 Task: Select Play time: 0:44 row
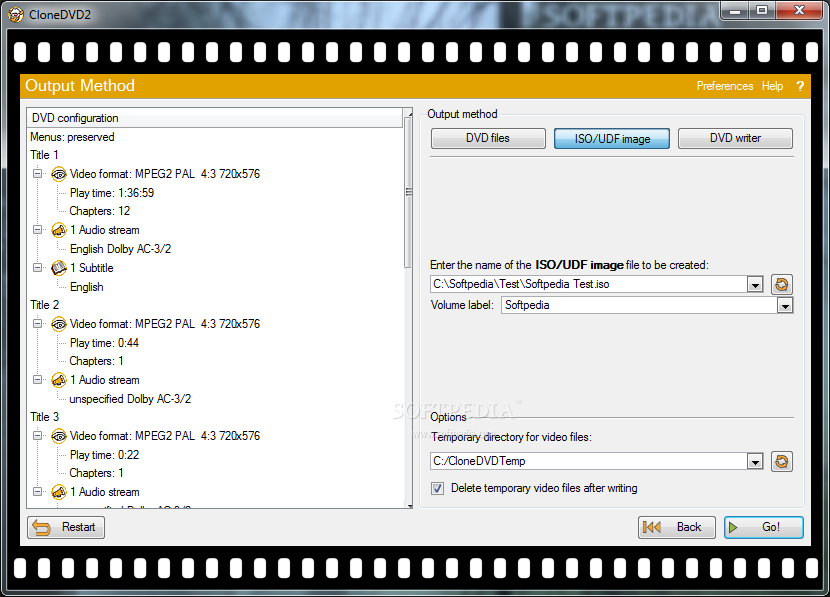[x=104, y=343]
